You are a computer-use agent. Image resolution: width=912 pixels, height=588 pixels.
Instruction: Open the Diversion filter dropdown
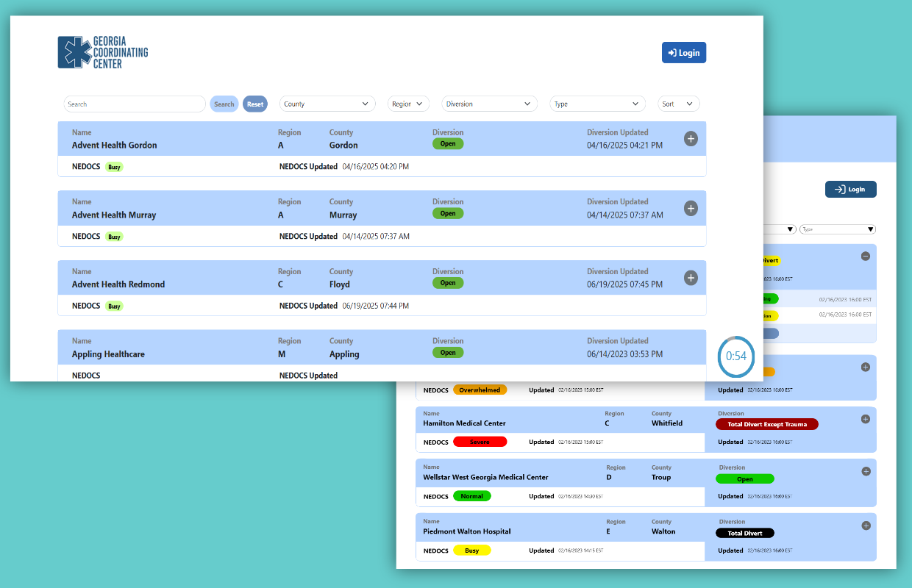(489, 104)
